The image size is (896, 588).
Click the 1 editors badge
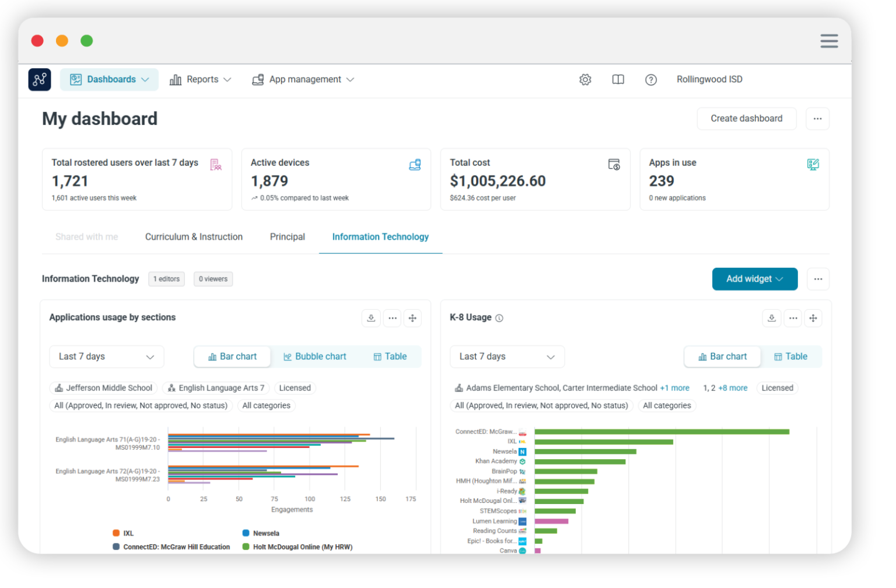166,279
